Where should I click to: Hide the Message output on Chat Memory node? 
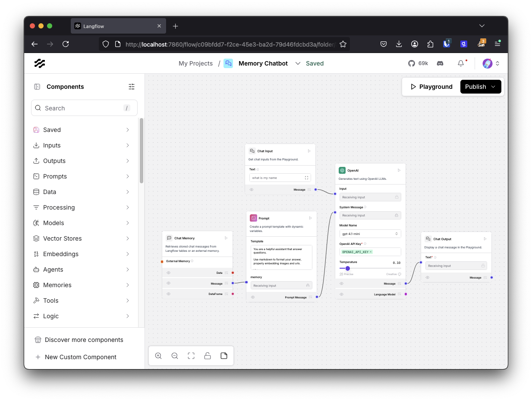pos(168,283)
